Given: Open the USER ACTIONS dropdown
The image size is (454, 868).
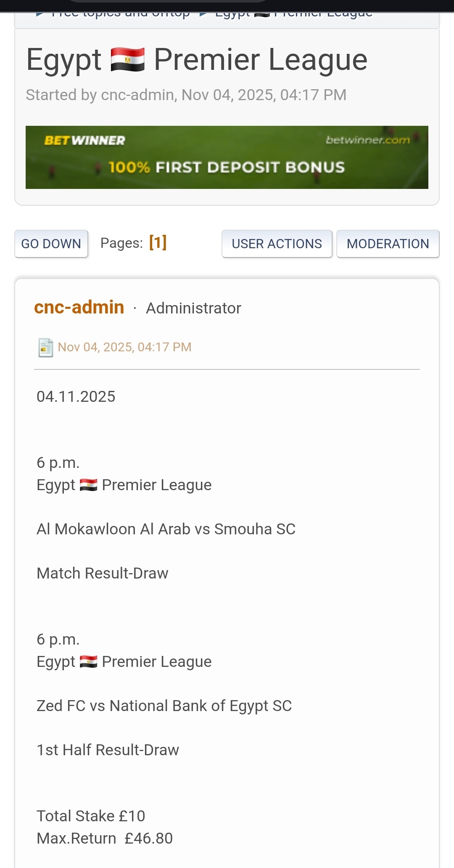Looking at the screenshot, I should pos(277,244).
